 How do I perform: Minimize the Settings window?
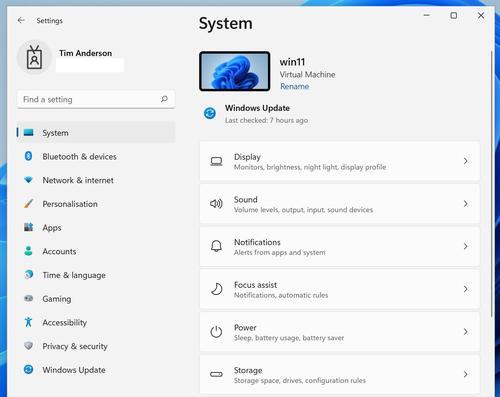point(426,15)
